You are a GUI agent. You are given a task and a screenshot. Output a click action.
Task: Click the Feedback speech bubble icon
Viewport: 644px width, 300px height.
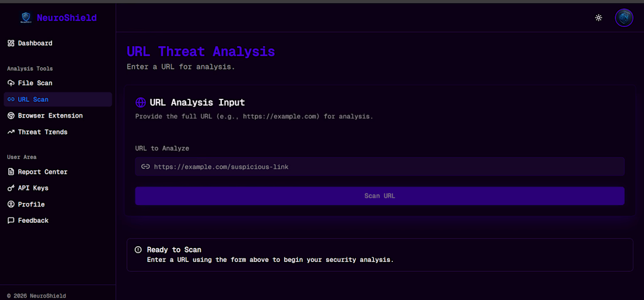point(11,220)
